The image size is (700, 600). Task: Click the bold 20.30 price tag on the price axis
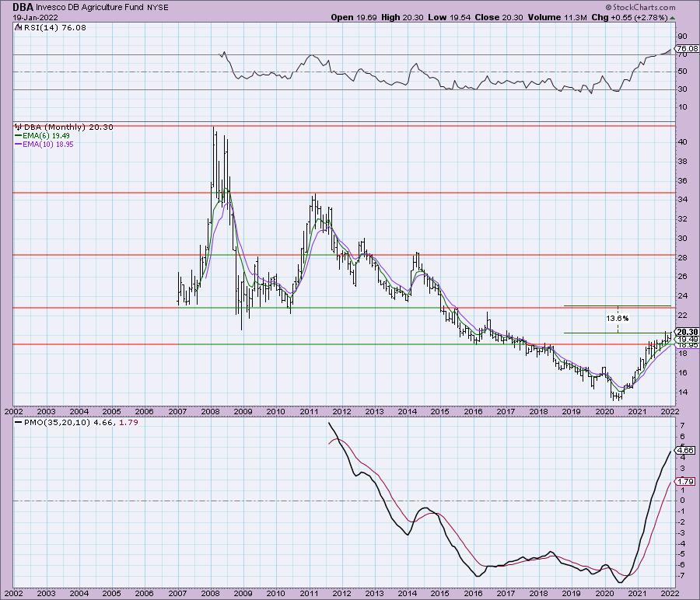tap(687, 332)
